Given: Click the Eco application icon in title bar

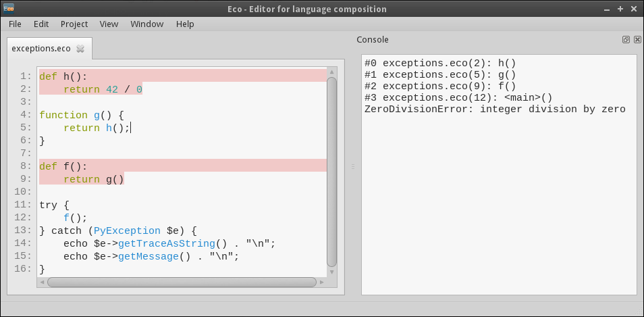Looking at the screenshot, I should pos(10,9).
